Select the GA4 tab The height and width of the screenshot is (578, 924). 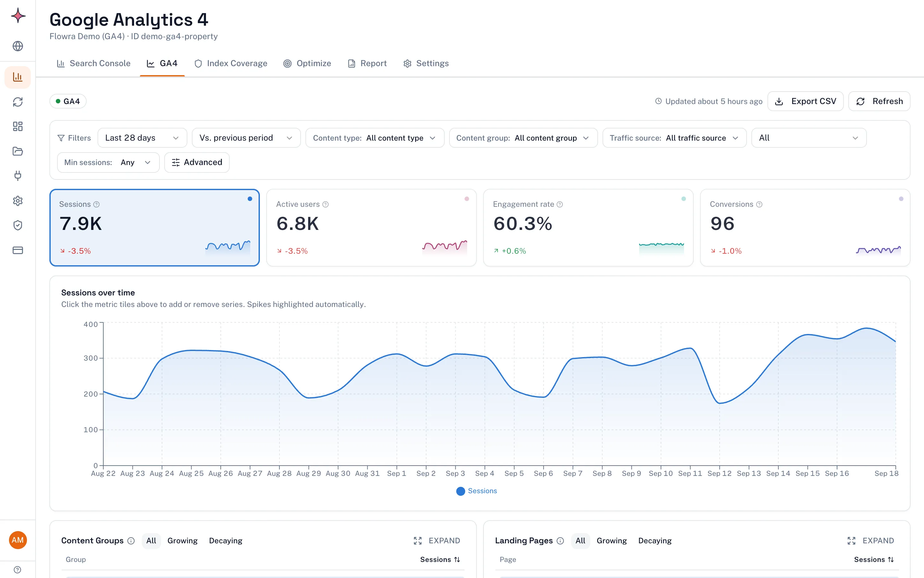[162, 64]
